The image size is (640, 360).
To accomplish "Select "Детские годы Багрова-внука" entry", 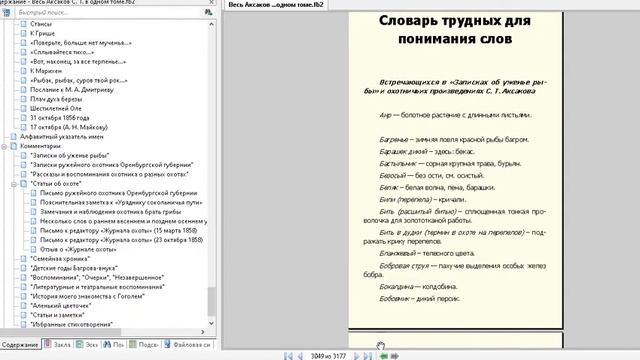I will point(74,268).
